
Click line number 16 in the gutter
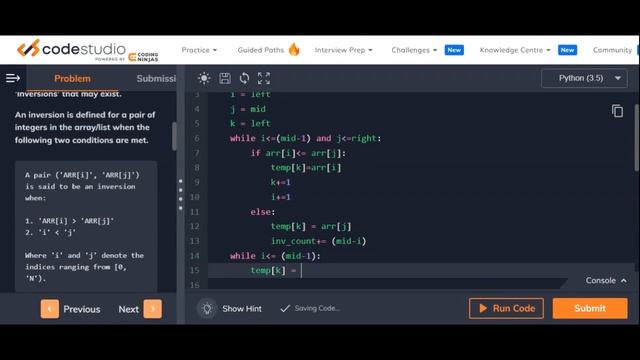coord(195,285)
